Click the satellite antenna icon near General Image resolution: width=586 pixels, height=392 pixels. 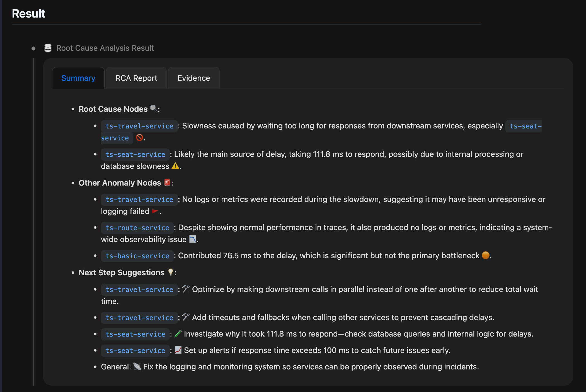point(137,366)
